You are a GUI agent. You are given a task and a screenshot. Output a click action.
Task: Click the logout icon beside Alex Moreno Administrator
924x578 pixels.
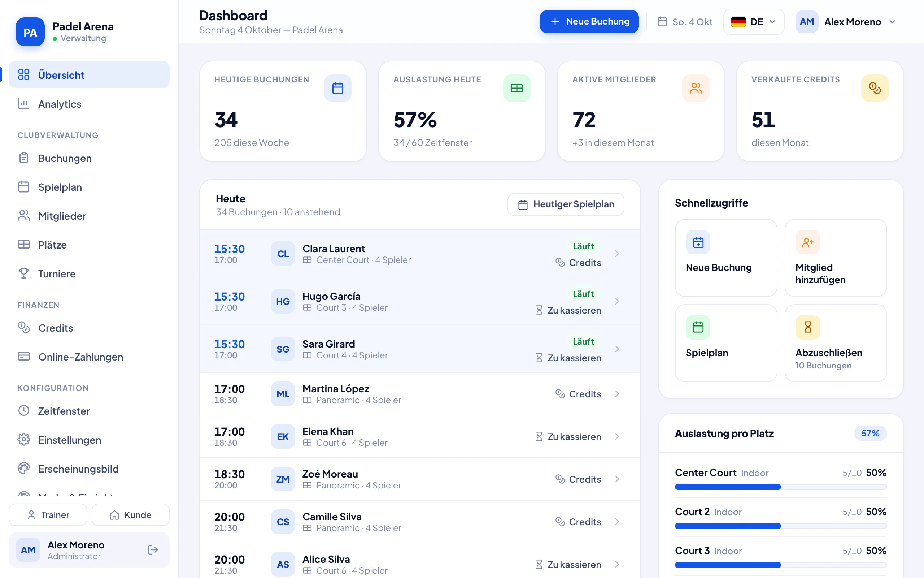153,550
